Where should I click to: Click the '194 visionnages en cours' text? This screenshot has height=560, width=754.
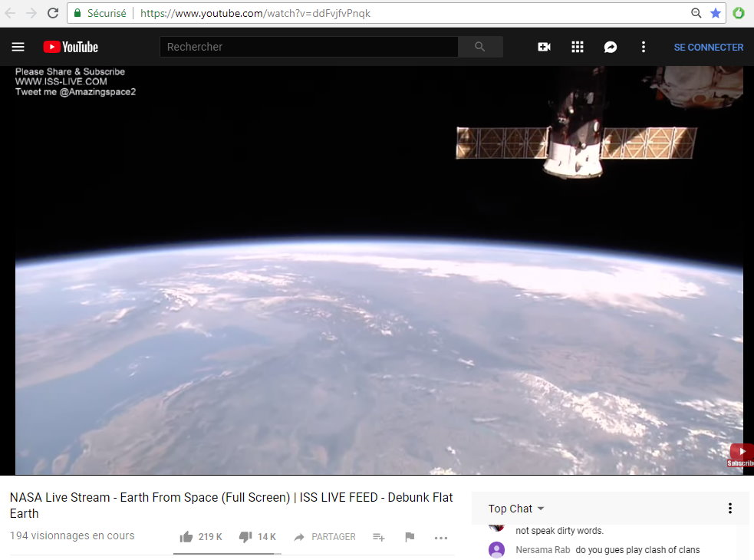point(72,535)
